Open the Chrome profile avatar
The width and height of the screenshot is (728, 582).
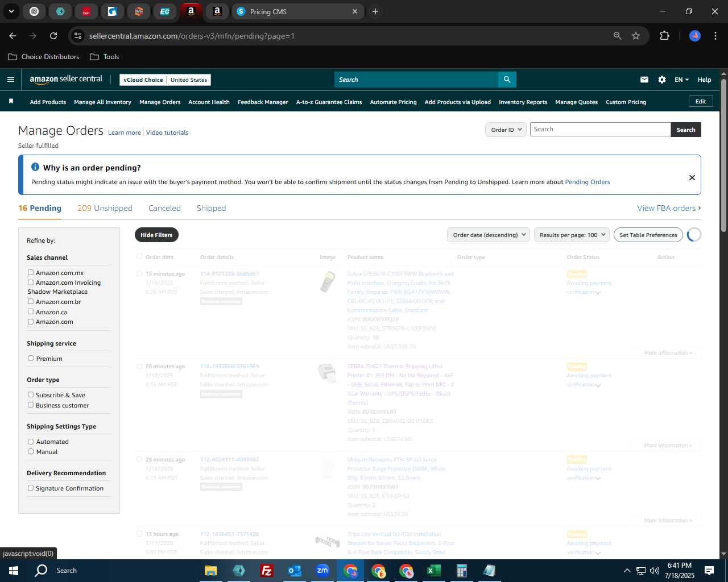694,36
